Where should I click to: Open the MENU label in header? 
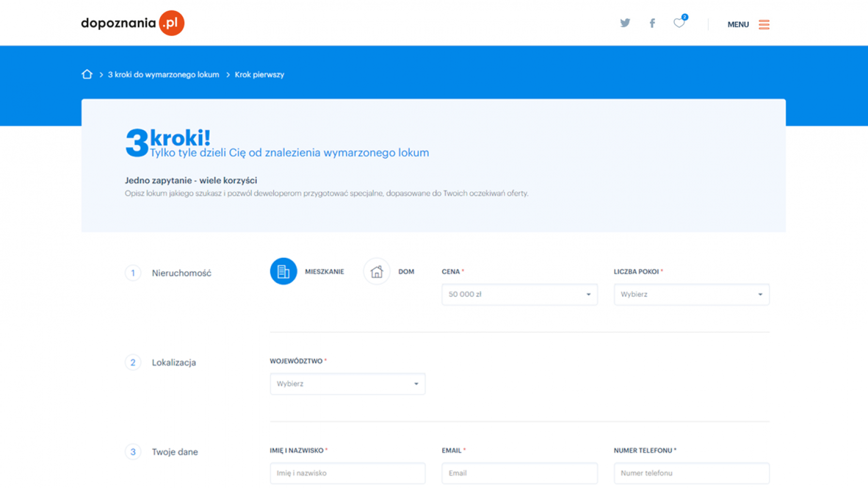738,24
